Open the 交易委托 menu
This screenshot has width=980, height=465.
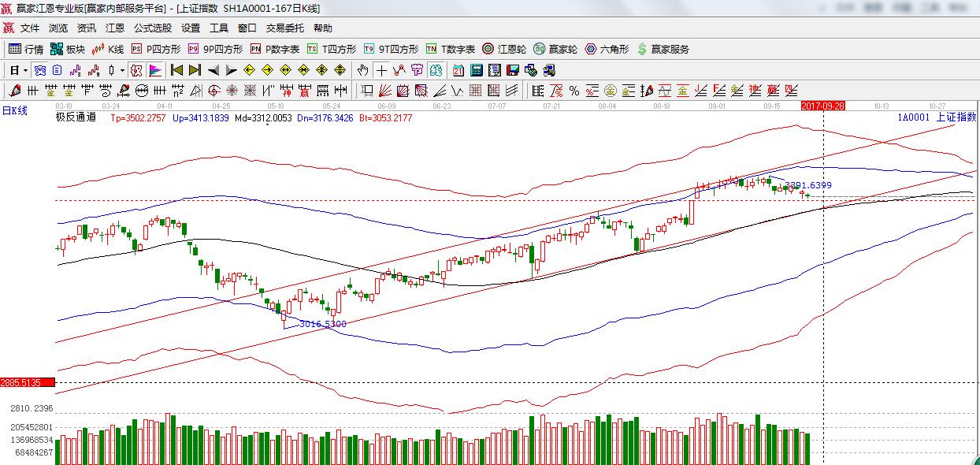(284, 28)
